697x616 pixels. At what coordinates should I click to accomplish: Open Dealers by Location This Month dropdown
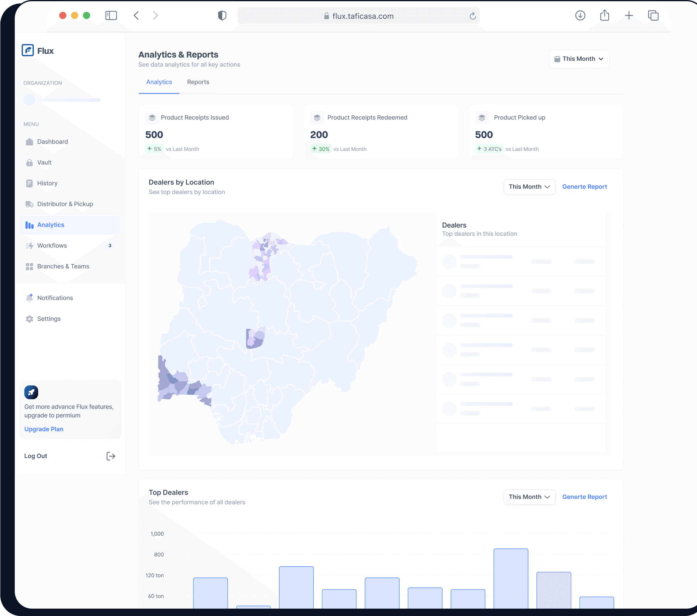pos(529,187)
